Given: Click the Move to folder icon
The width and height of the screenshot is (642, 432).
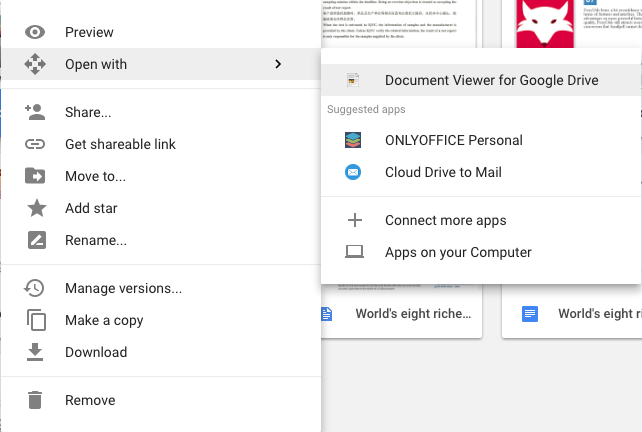Looking at the screenshot, I should pyautogui.click(x=35, y=176).
